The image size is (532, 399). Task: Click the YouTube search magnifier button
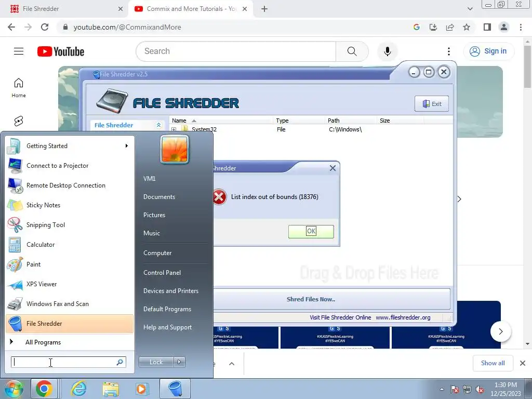[352, 51]
